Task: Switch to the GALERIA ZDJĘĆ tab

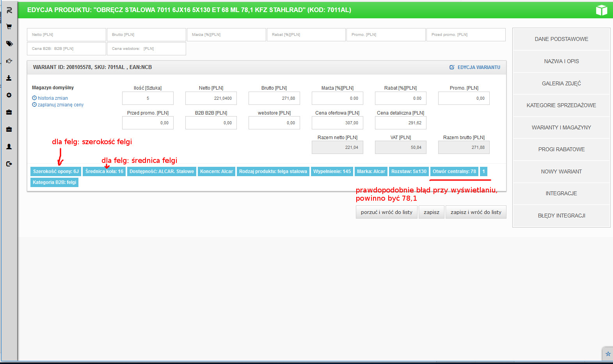Action: pyautogui.click(x=561, y=83)
